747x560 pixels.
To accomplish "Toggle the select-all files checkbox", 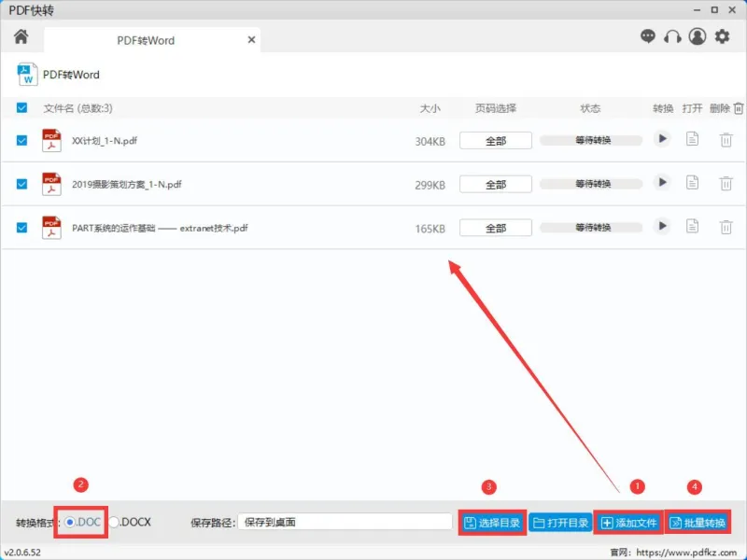I will 21,107.
